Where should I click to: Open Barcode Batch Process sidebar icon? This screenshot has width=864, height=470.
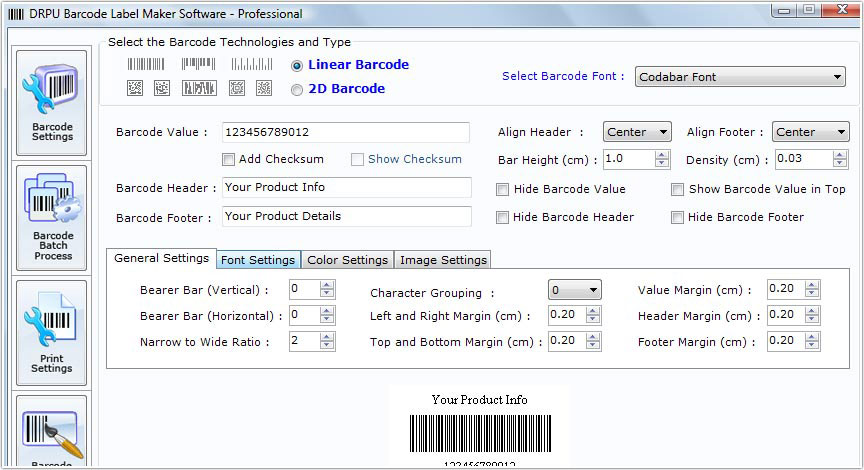[x=51, y=218]
